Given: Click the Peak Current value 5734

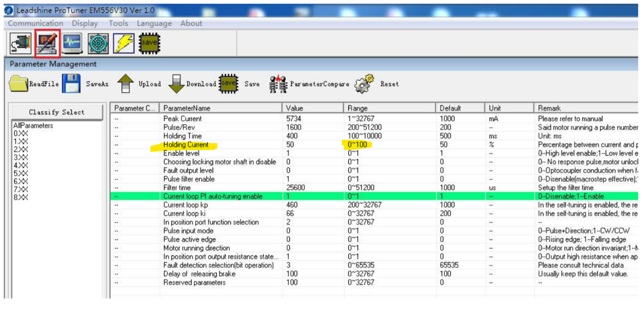Looking at the screenshot, I should click(x=293, y=118).
